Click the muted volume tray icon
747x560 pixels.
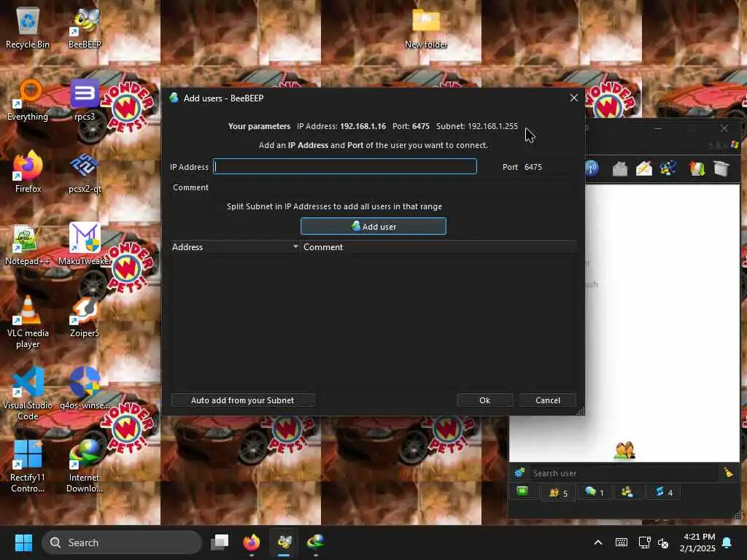[x=663, y=542]
